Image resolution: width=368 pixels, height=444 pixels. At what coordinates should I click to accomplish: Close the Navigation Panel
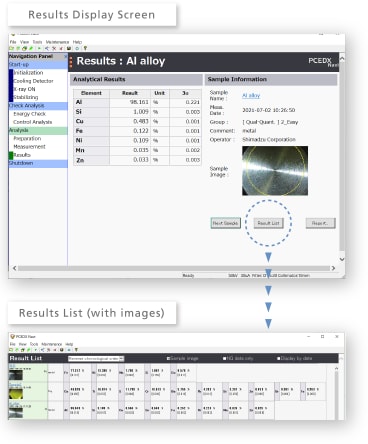(65, 56)
